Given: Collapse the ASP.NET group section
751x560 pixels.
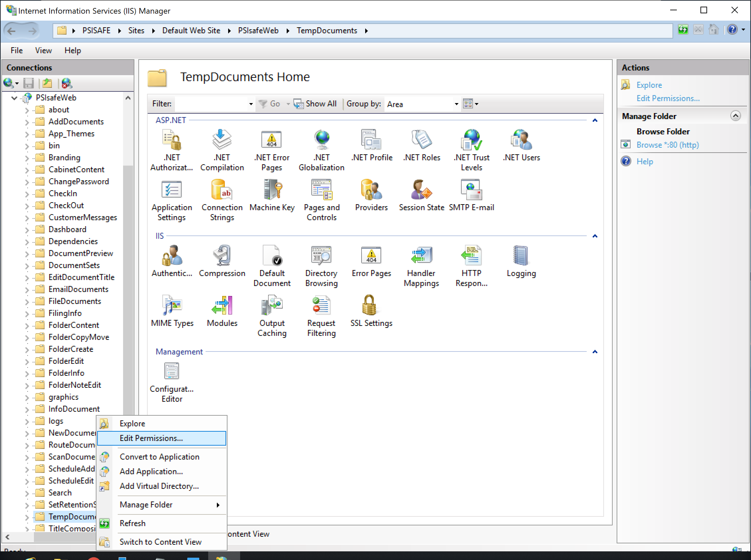Looking at the screenshot, I should pos(595,120).
